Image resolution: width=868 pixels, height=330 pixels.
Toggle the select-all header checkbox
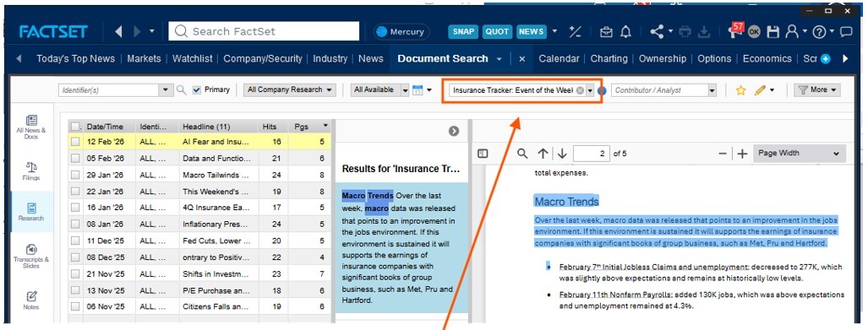pyautogui.click(x=75, y=127)
